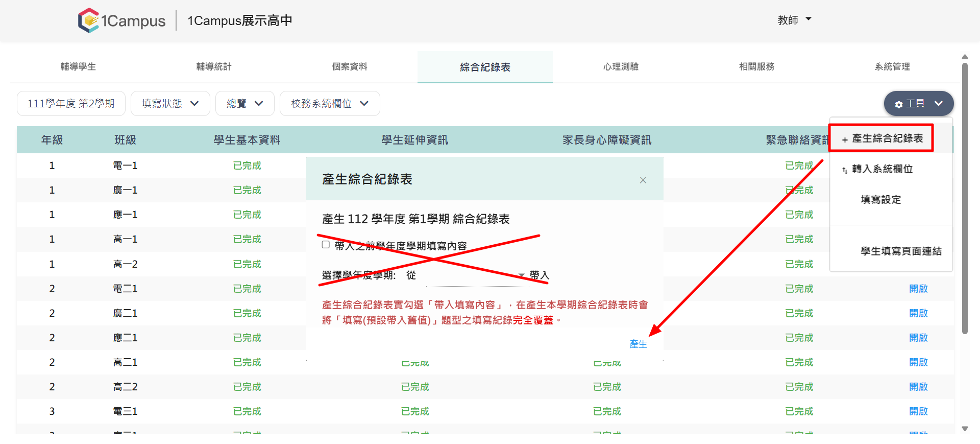
Task: Click the scrollbar down arrow
Action: 965,429
